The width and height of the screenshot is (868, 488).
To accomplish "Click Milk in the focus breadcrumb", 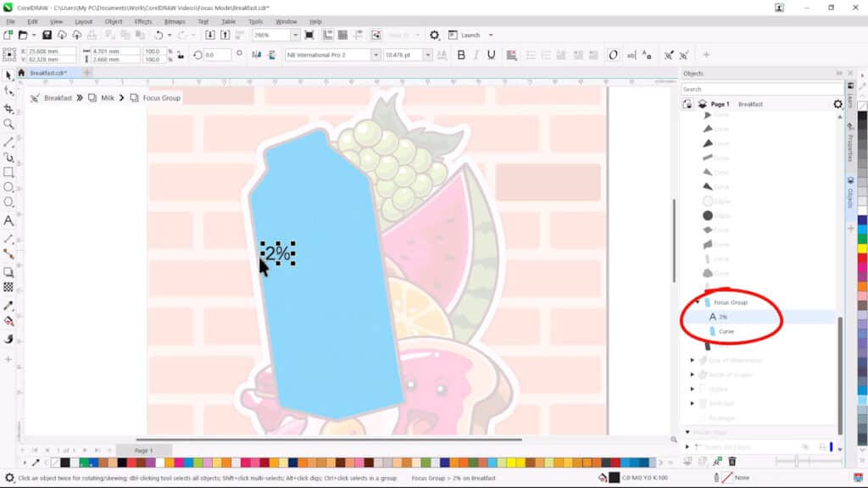I will point(108,97).
